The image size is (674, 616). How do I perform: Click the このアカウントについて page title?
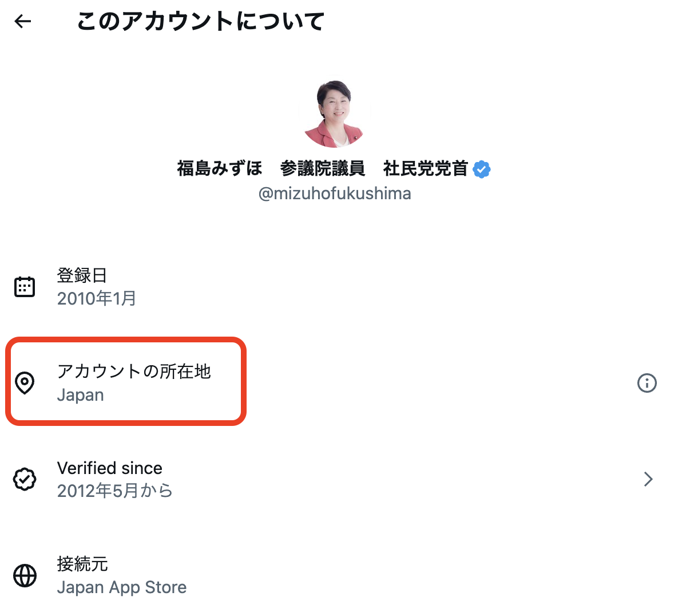(x=200, y=22)
